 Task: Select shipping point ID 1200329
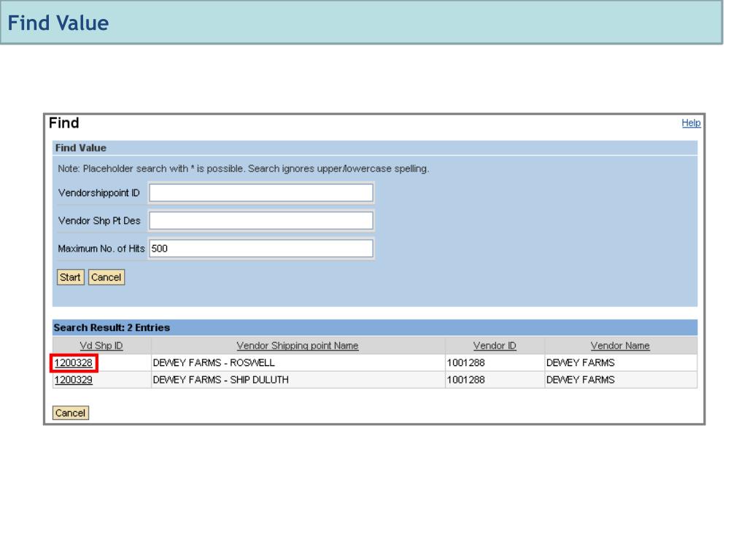(74, 380)
